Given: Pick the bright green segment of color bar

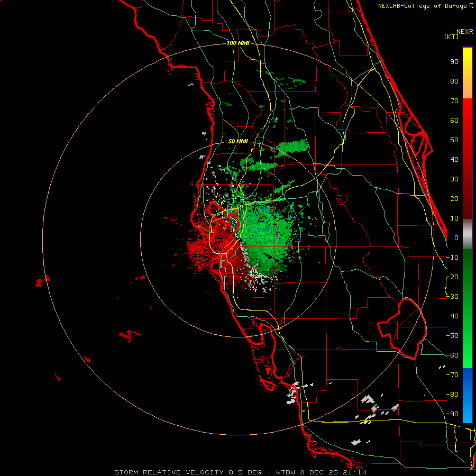Looking at the screenshot, I should [x=467, y=309].
